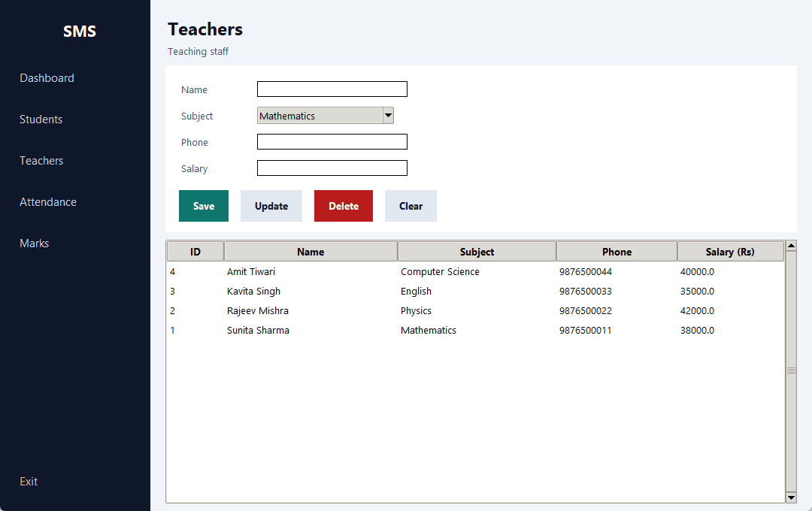Click phone number 9876500033
Viewport: 812px width, 511px height.
[x=585, y=292]
